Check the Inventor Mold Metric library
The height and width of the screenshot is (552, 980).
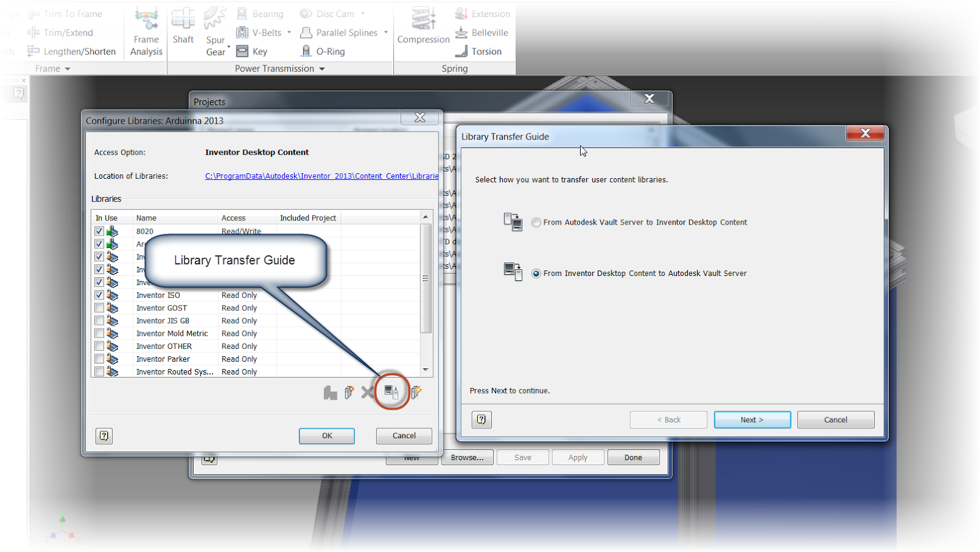(99, 334)
